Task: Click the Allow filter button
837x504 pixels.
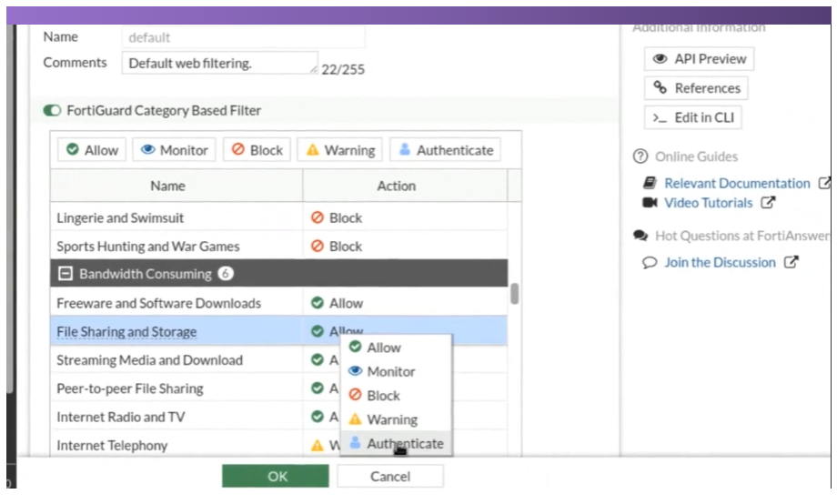Action: 92,150
